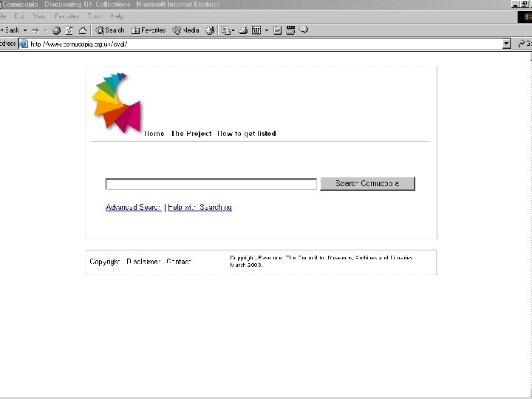The height and width of the screenshot is (399, 532).
Task: Stop page loading with the Stop icon
Action: [x=56, y=30]
